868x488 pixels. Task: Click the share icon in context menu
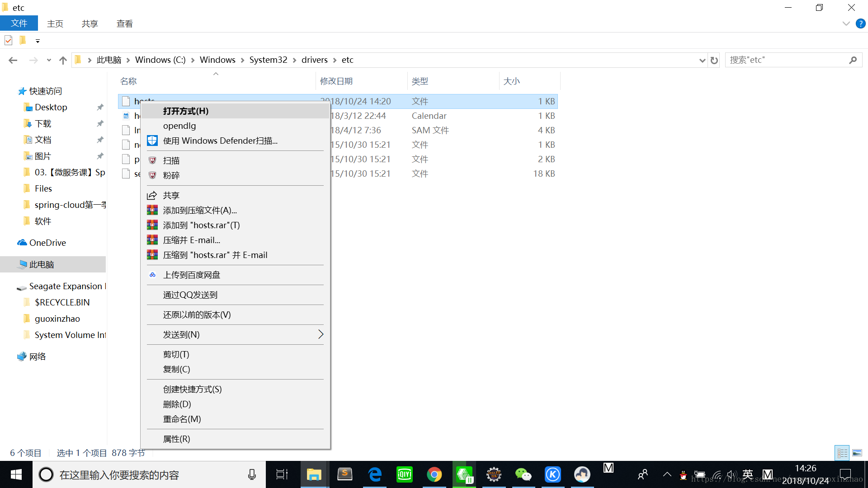tap(152, 195)
